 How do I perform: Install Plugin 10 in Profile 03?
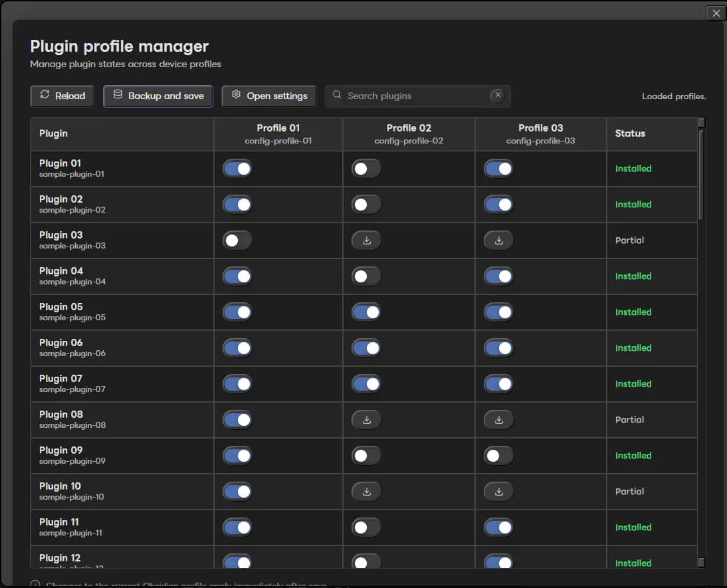[498, 492]
